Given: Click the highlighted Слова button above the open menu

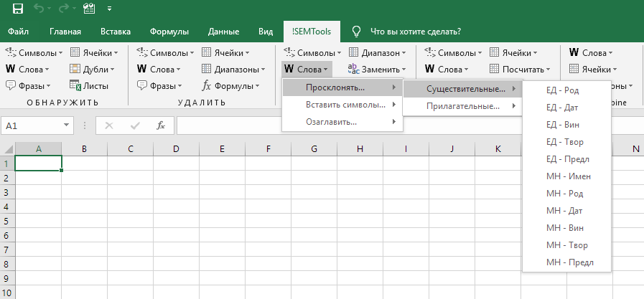Looking at the screenshot, I should (307, 70).
